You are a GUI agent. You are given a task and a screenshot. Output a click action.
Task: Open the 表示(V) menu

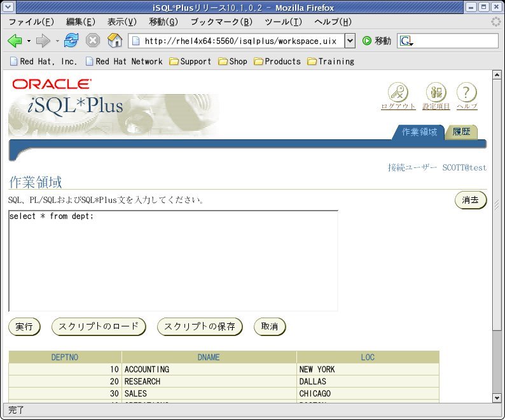pos(121,22)
